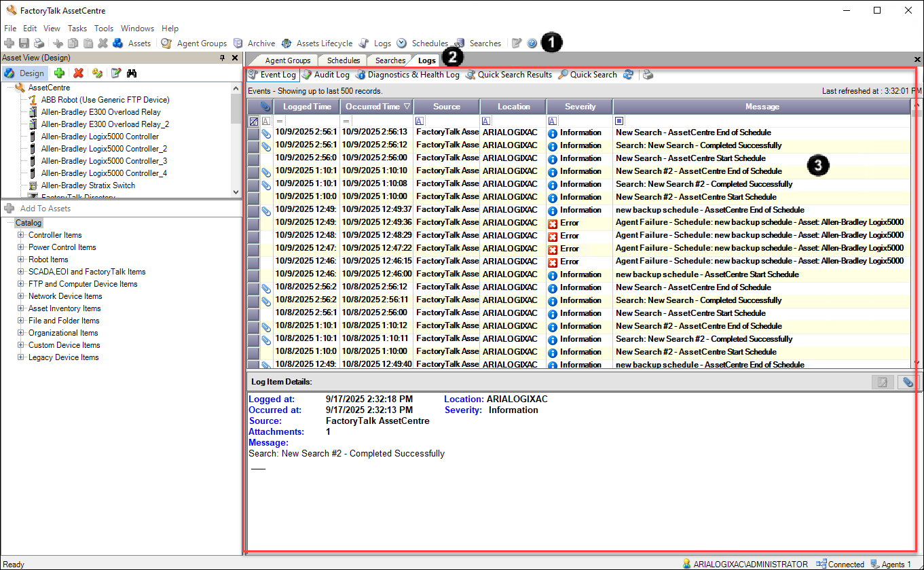Open the File menu

click(10, 29)
